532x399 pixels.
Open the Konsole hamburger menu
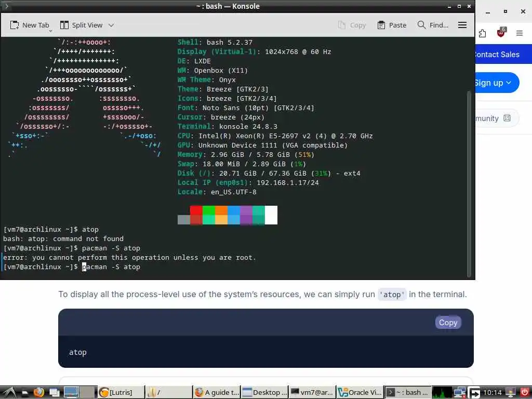coord(462,25)
